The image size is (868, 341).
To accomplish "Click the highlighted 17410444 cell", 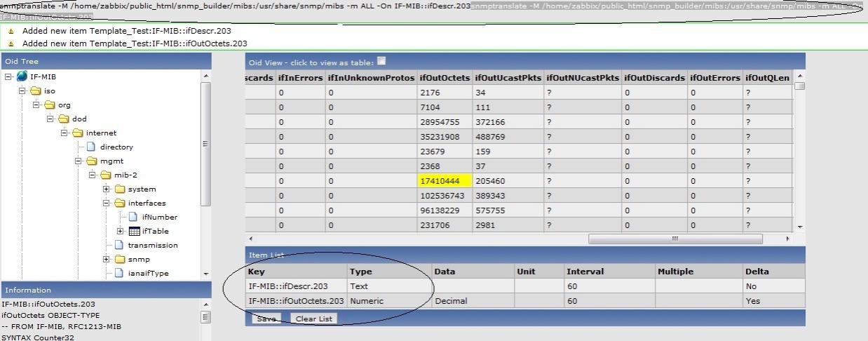I will tap(445, 181).
